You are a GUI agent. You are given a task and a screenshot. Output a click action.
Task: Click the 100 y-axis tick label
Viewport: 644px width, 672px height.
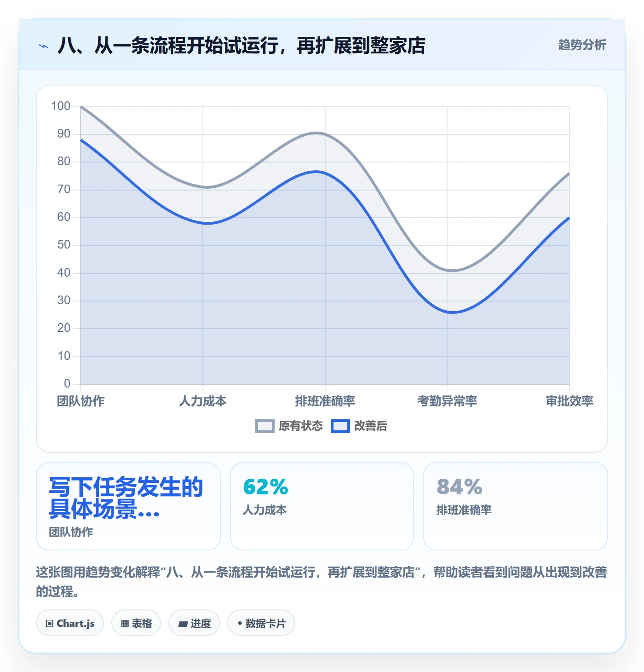[61, 106]
